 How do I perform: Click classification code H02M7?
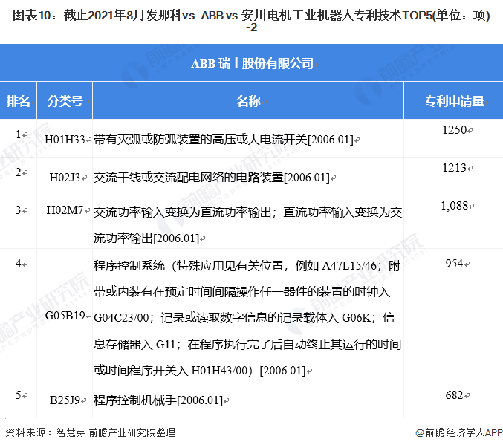pyautogui.click(x=65, y=210)
